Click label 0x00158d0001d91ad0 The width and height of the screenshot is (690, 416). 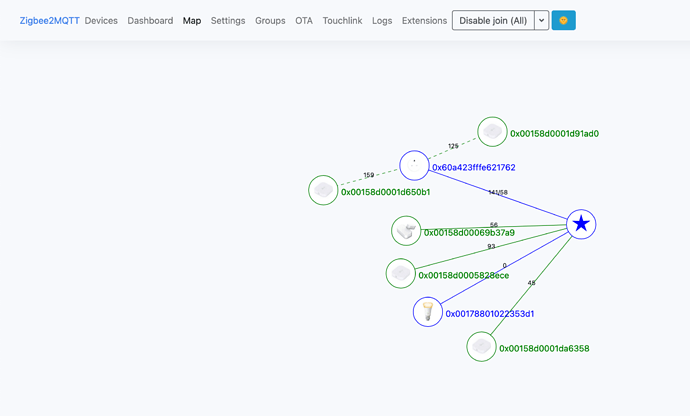(x=554, y=133)
